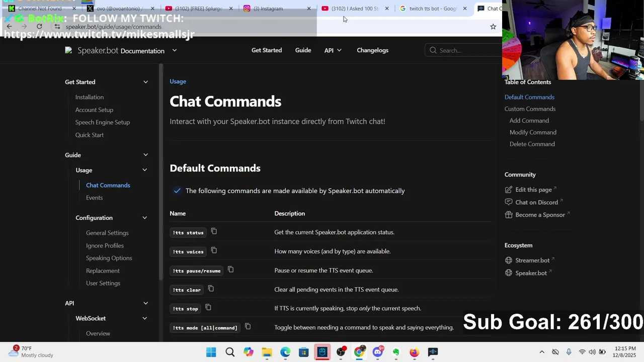Collapse the Configuration sidebar subsection

coord(144,218)
